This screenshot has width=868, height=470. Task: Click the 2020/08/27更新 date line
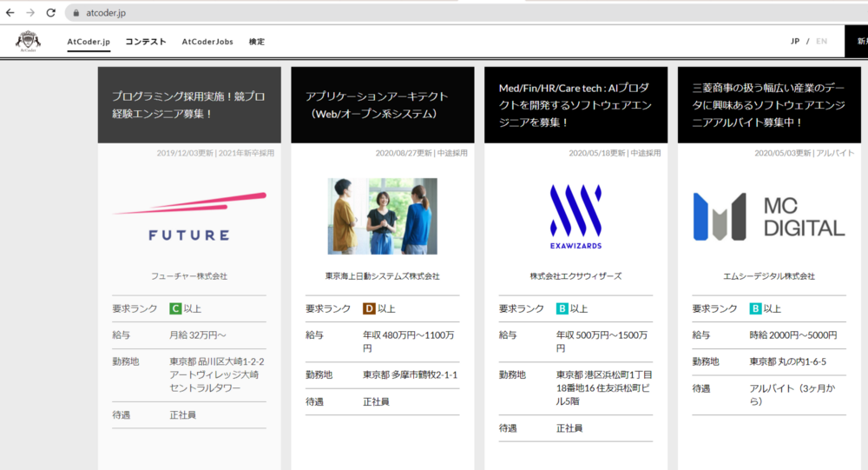click(421, 153)
